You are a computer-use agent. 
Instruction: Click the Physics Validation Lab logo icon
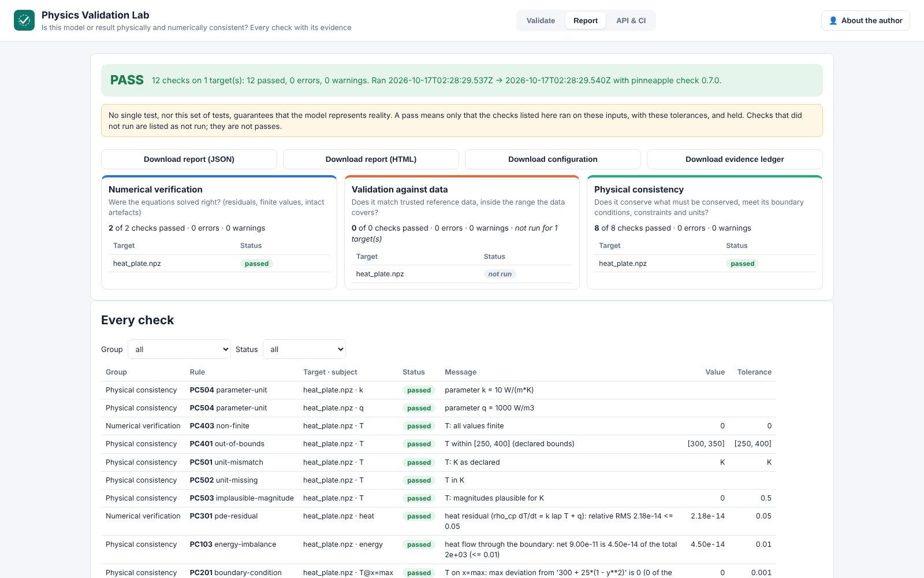coord(24,20)
